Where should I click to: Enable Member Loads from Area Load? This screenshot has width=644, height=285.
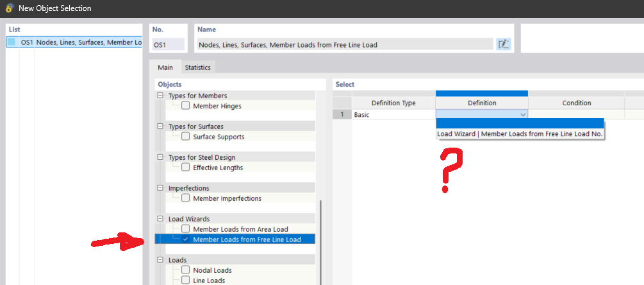[186, 229]
